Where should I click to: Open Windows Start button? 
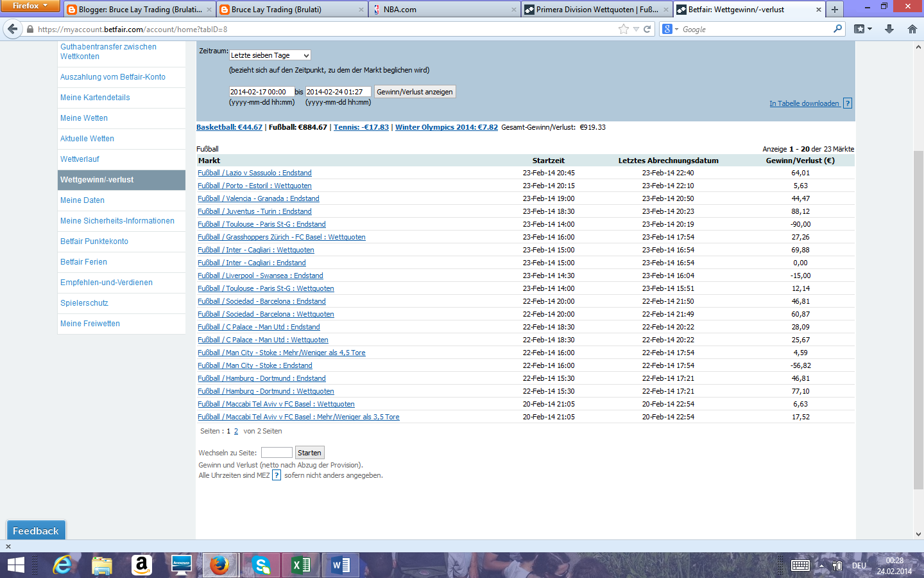coord(15,565)
